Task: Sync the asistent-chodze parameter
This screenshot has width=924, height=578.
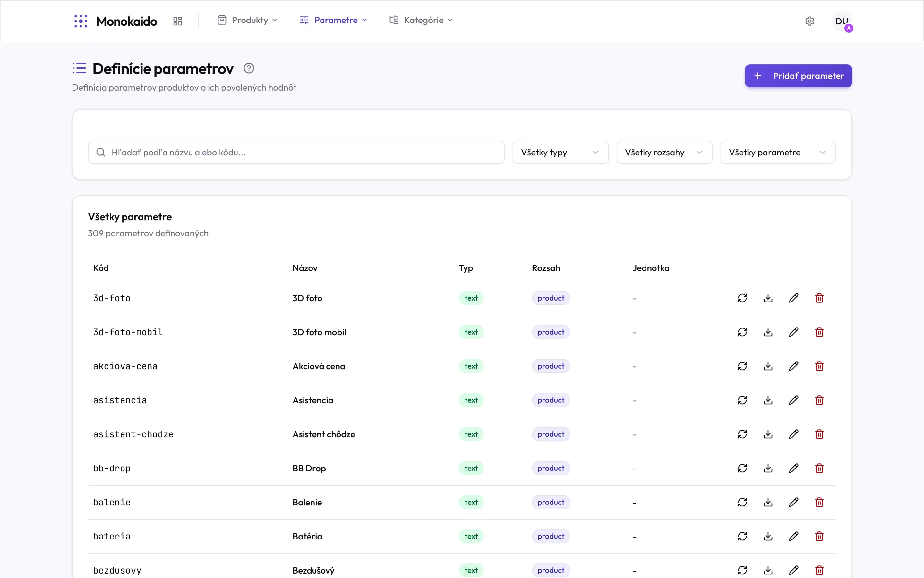Action: [742, 434]
